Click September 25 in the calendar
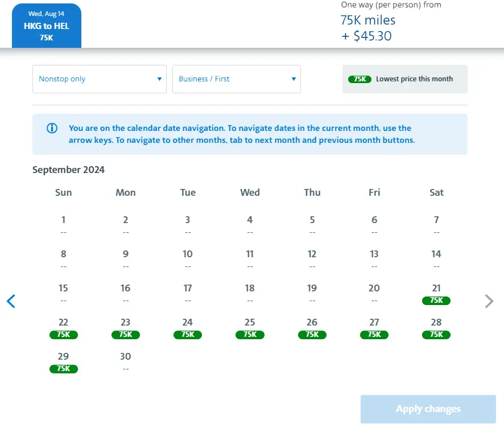This screenshot has height=428, width=504. [250, 328]
